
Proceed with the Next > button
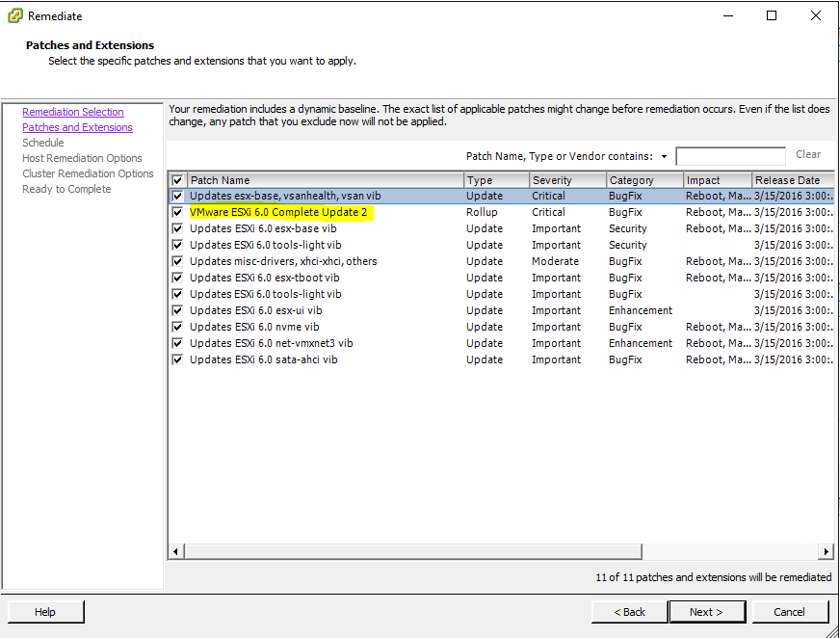707,612
